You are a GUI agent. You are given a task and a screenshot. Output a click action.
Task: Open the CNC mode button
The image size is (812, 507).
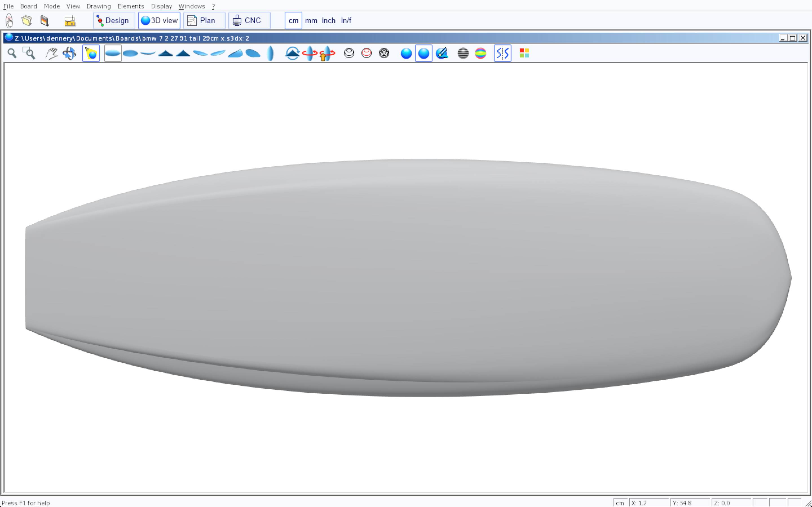(249, 21)
